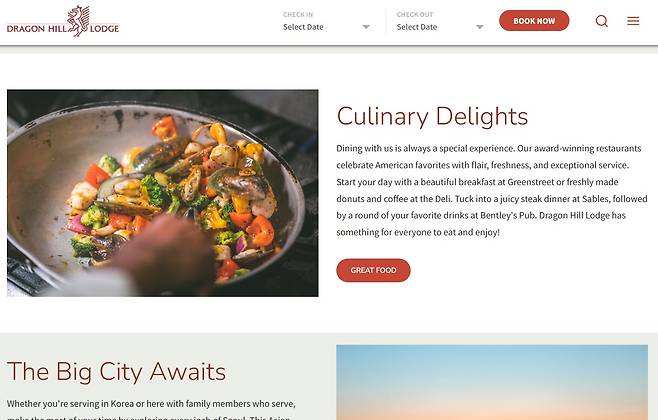Click the CHECK OUT label
The width and height of the screenshot is (658, 420).
coord(415,14)
